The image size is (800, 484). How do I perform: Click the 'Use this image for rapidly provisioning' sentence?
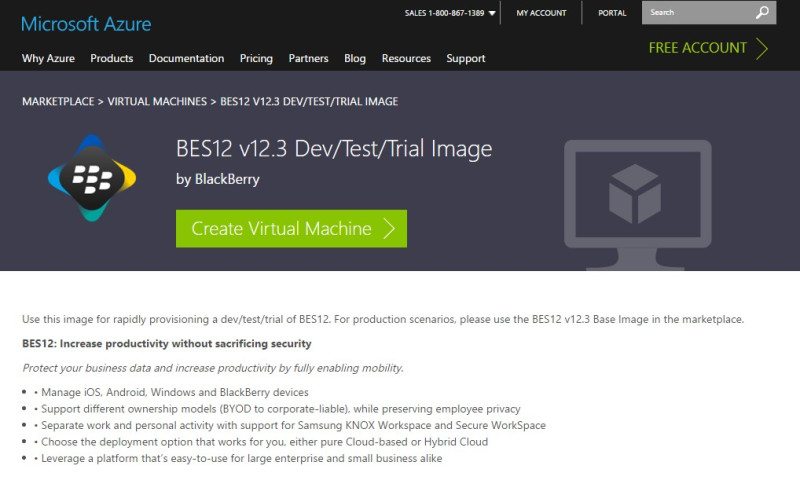(383, 319)
